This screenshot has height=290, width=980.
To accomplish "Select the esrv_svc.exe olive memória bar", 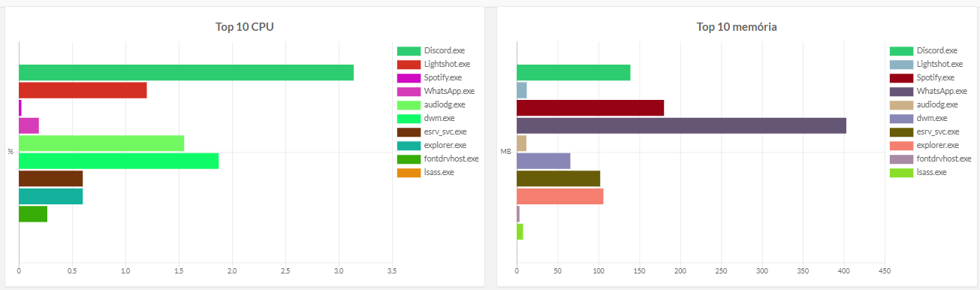I will pos(559,179).
